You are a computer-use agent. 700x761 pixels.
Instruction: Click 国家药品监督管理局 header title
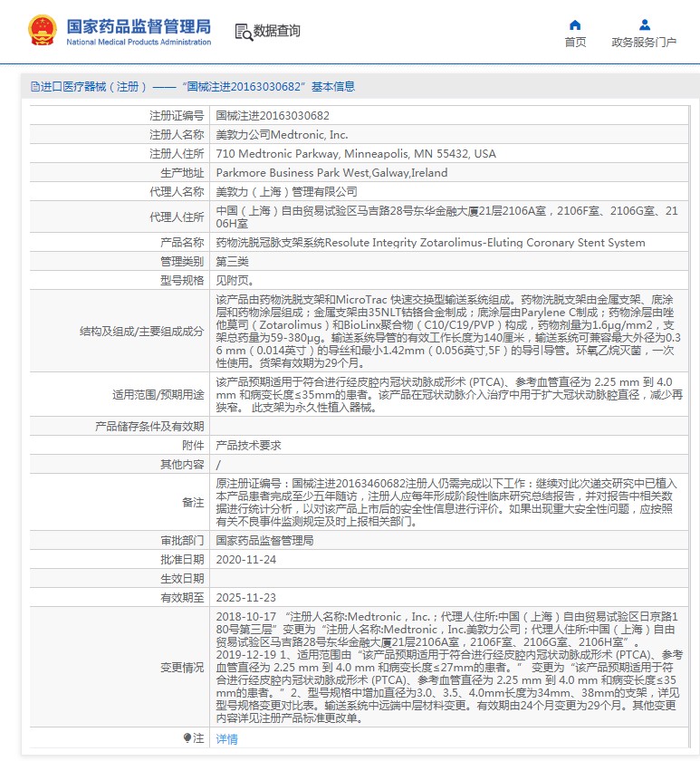(139, 26)
